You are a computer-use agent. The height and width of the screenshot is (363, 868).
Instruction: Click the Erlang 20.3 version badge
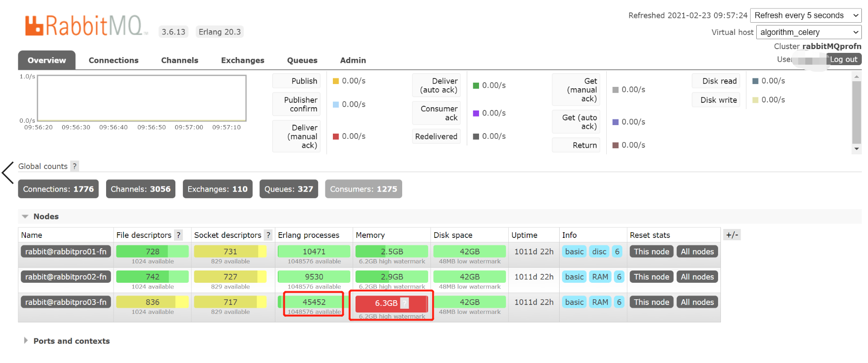220,32
